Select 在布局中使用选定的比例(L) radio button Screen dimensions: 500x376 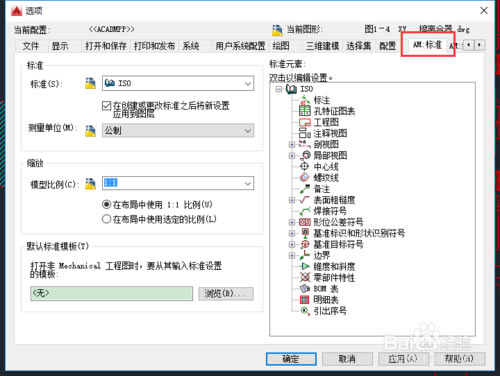pyautogui.click(x=106, y=219)
